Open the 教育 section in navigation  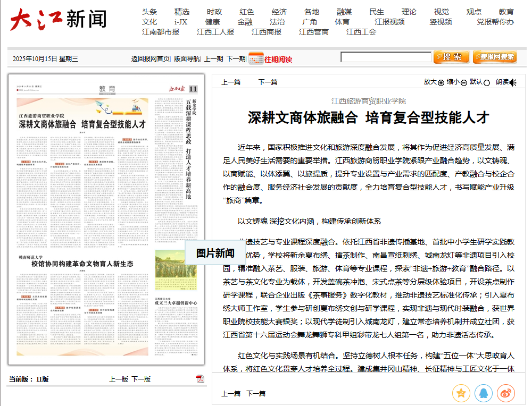tap(506, 12)
